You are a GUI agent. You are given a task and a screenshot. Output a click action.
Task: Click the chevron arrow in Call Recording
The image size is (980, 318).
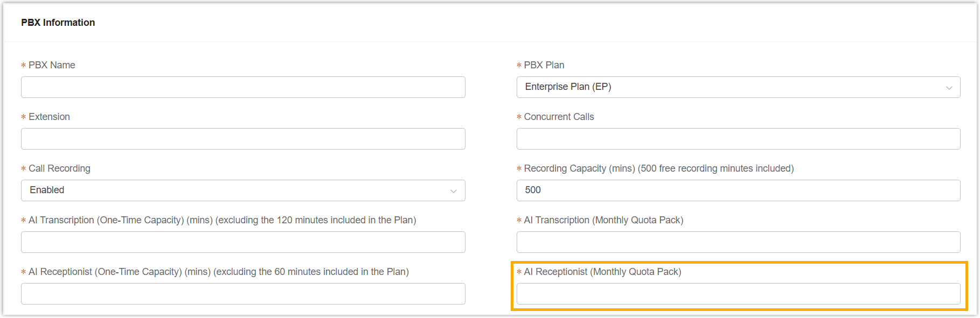[x=453, y=191]
